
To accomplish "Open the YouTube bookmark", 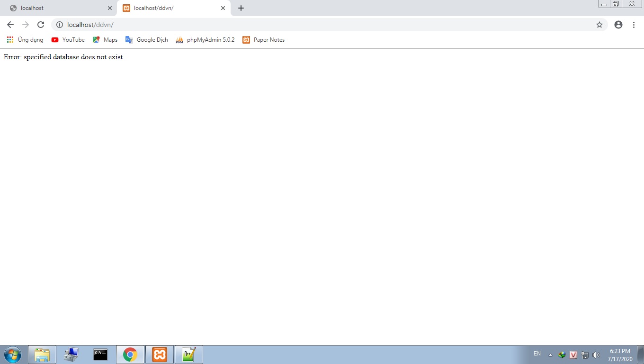I will pos(68,40).
